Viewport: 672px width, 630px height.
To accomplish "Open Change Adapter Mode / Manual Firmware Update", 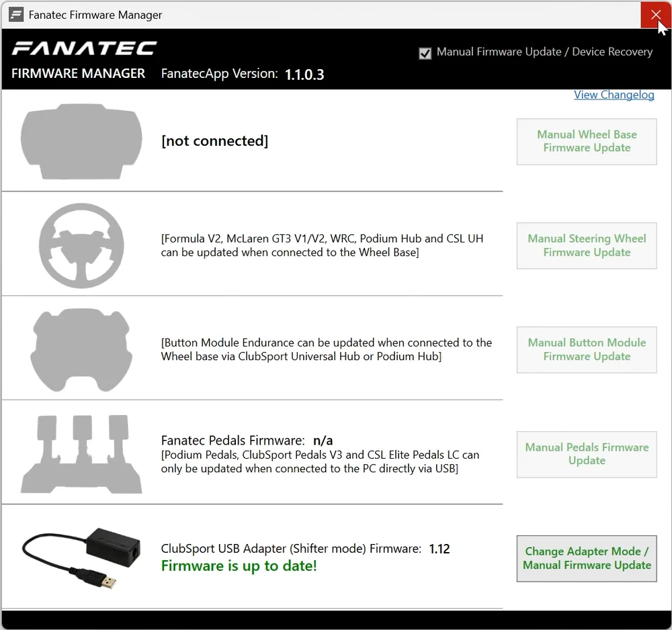I will tap(586, 558).
